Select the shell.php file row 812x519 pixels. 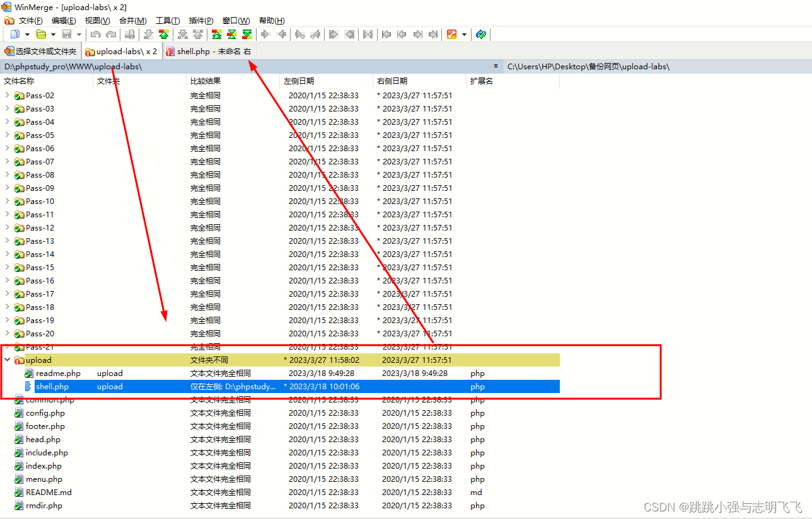pyautogui.click(x=280, y=386)
